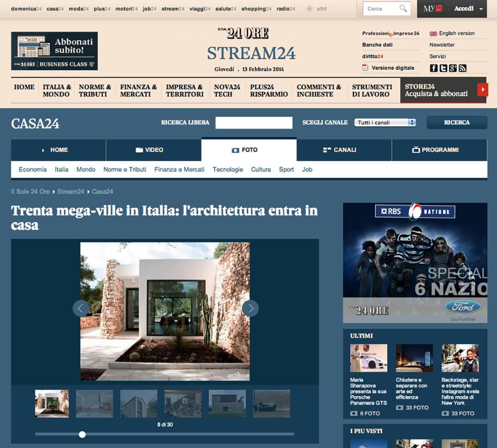Click the Ricerca Libera text field

click(254, 123)
